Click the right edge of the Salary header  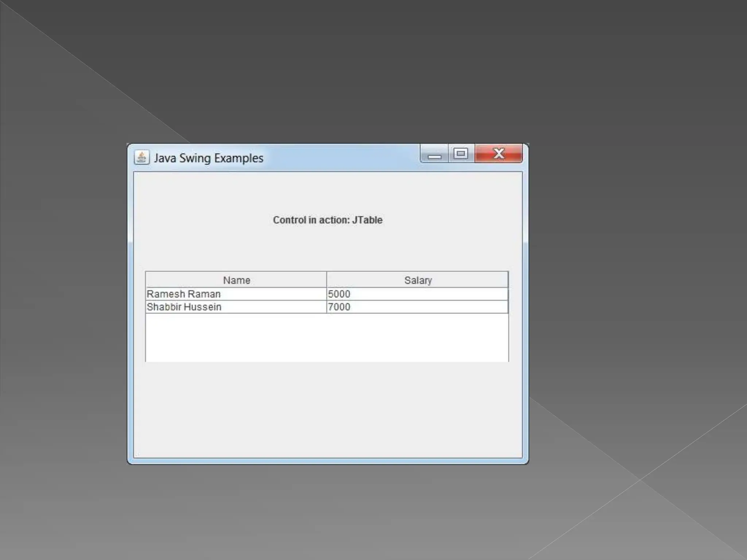tap(507, 280)
